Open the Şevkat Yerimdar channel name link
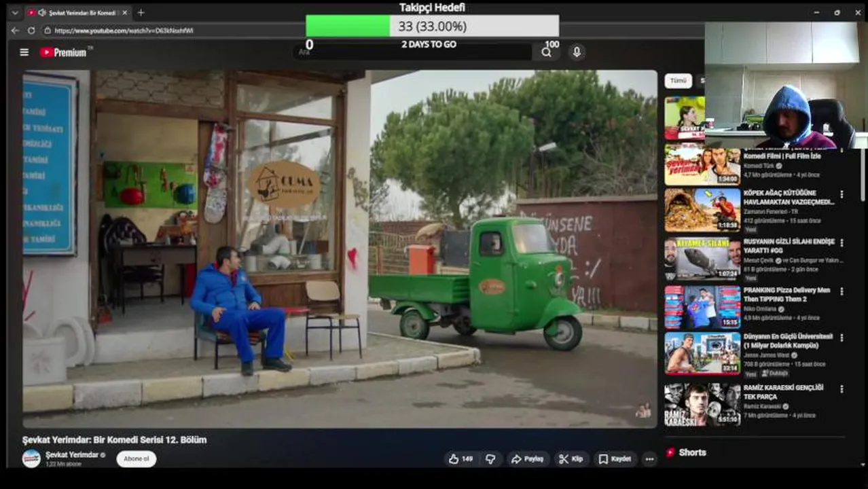 (72, 454)
